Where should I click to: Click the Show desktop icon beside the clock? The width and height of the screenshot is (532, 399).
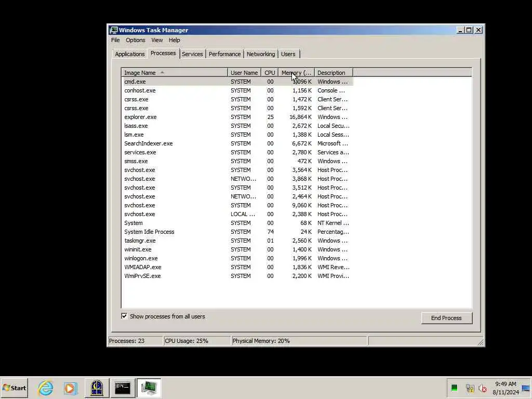(x=526, y=388)
